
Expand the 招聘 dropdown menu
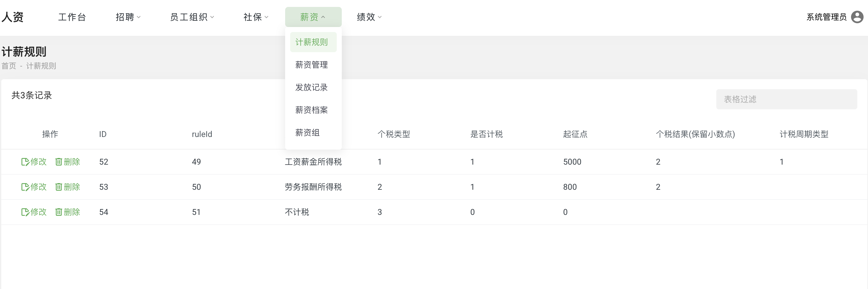click(x=128, y=17)
